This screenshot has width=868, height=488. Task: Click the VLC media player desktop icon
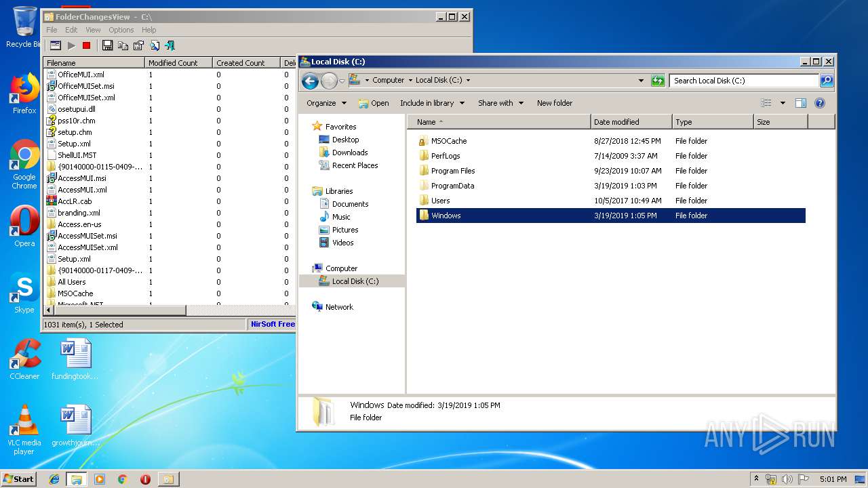(x=24, y=430)
